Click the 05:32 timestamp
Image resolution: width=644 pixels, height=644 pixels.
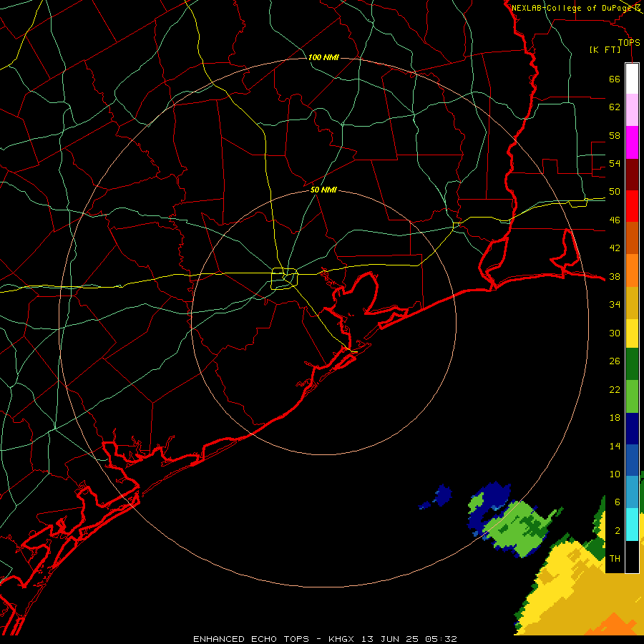[441, 639]
